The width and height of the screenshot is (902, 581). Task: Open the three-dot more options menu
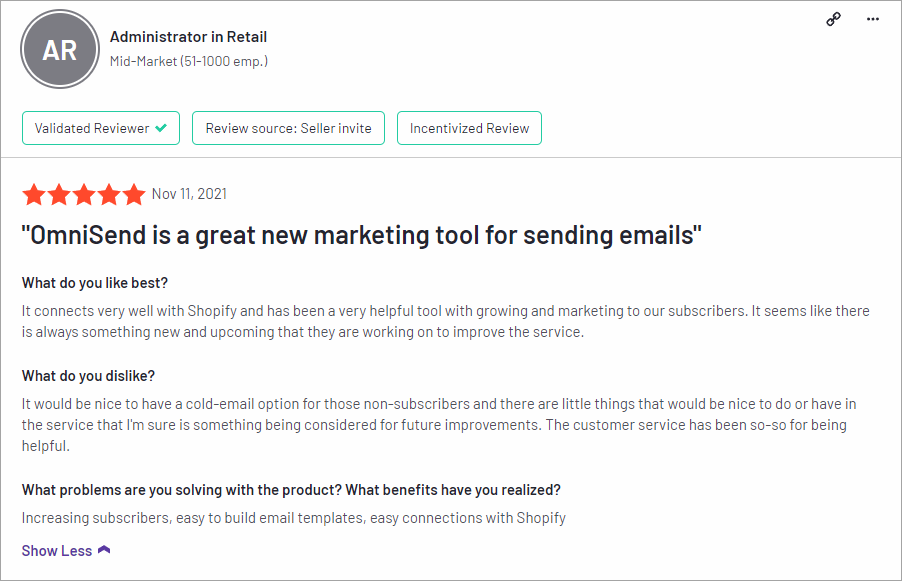click(x=873, y=19)
